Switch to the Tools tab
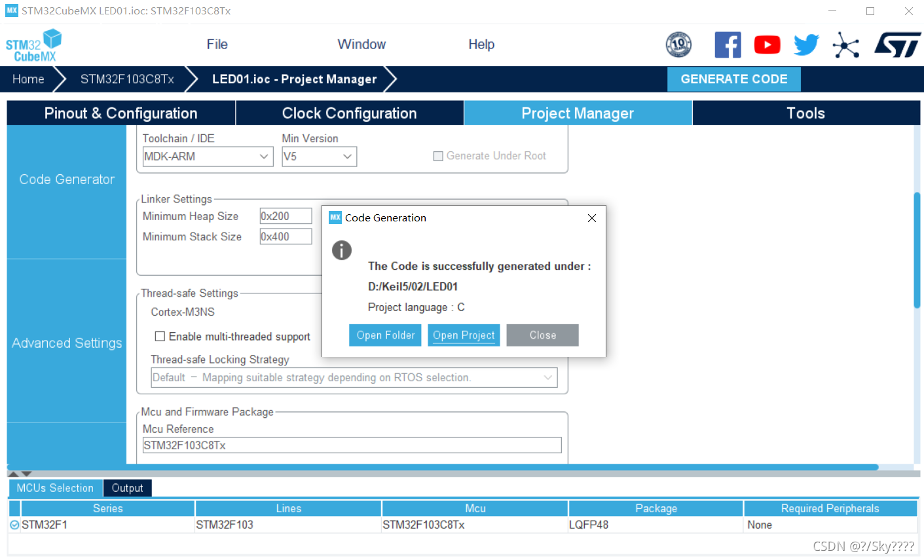 [x=806, y=113]
